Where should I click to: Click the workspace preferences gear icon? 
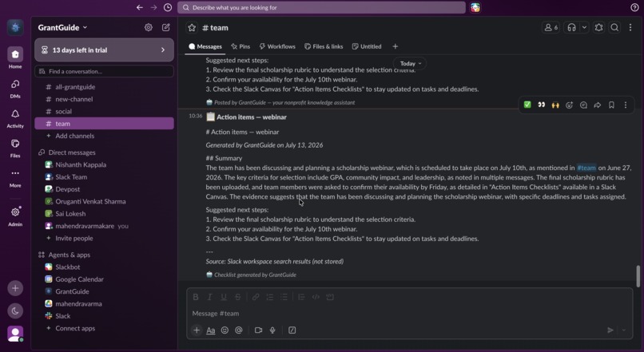tap(149, 27)
